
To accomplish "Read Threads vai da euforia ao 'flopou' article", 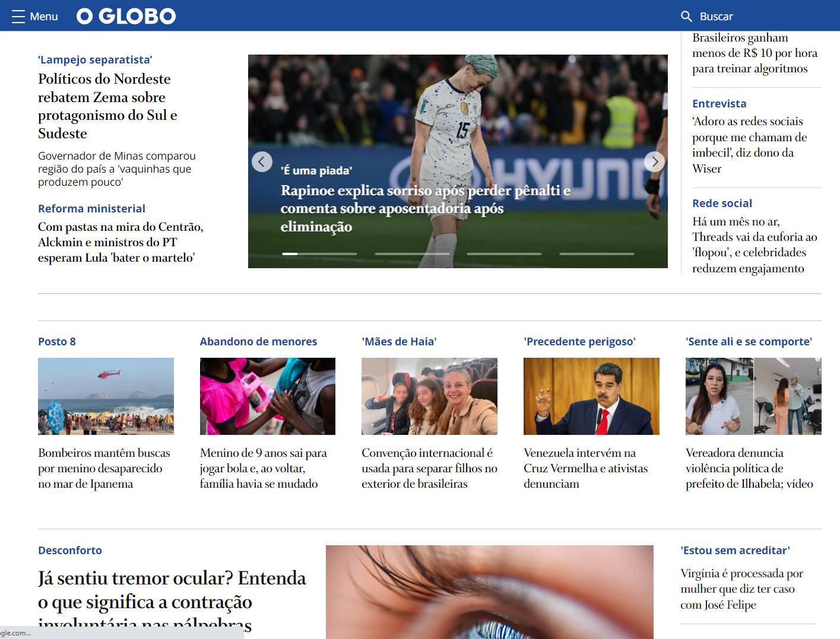I will tap(755, 244).
